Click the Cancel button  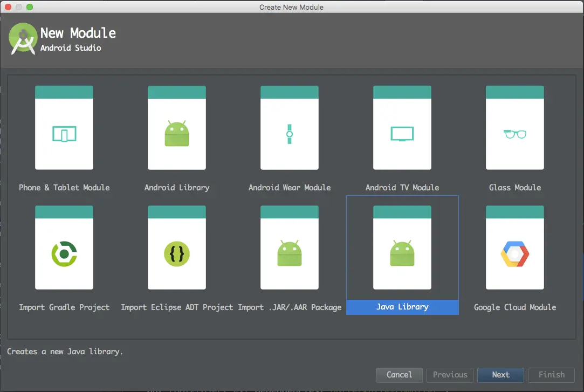[x=399, y=375]
